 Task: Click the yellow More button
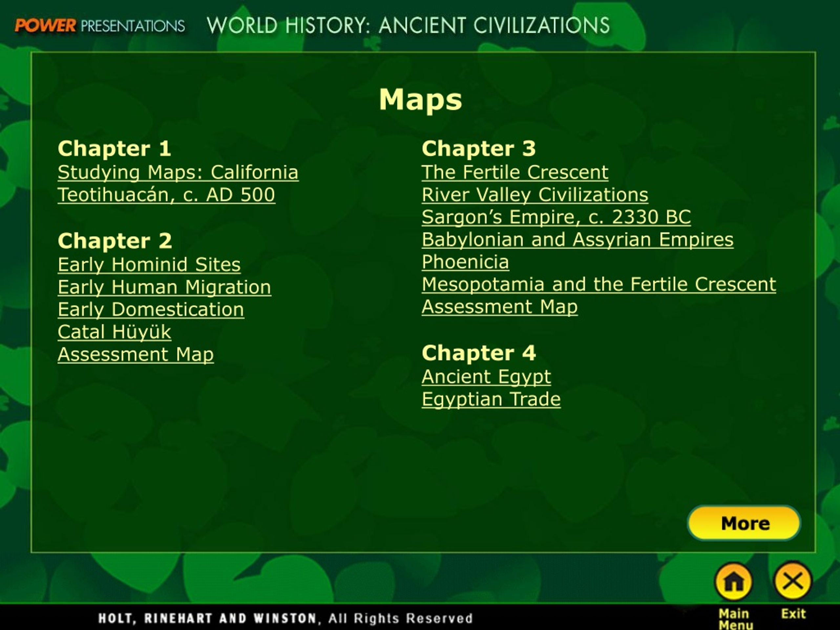click(x=744, y=523)
